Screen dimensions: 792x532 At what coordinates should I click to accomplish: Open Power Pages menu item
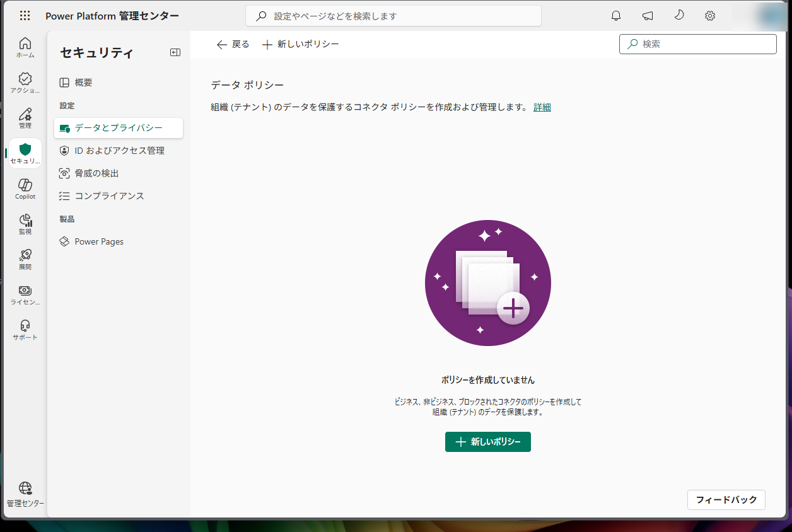pos(119,241)
